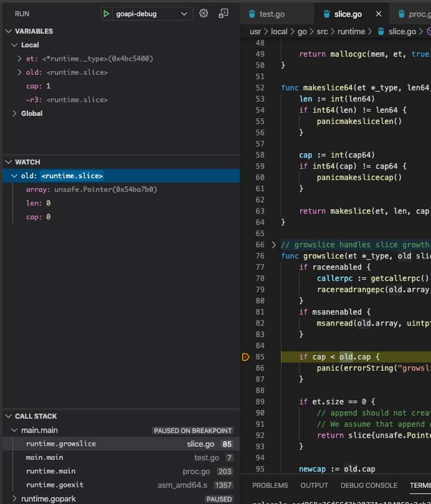The width and height of the screenshot is (431, 504).
Task: Click 'local' breadcrumb segment
Action: pos(279,32)
